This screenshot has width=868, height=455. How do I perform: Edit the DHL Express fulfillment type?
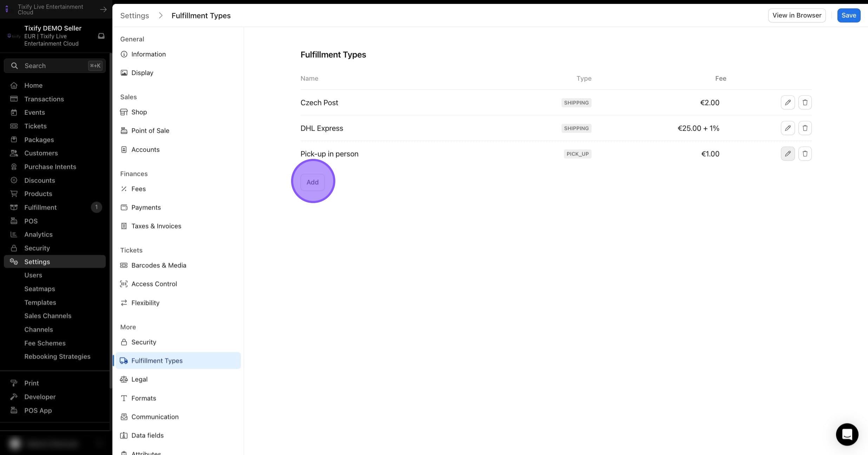(x=788, y=128)
